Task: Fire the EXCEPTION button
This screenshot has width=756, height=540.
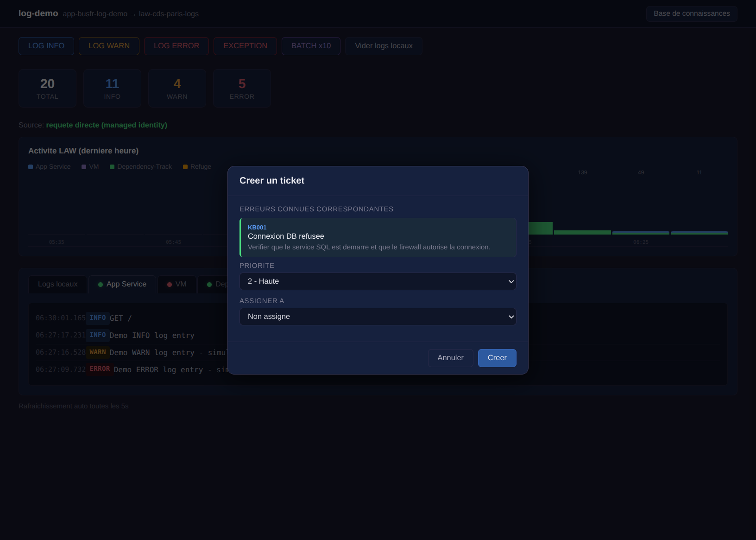Action: pyautogui.click(x=245, y=46)
